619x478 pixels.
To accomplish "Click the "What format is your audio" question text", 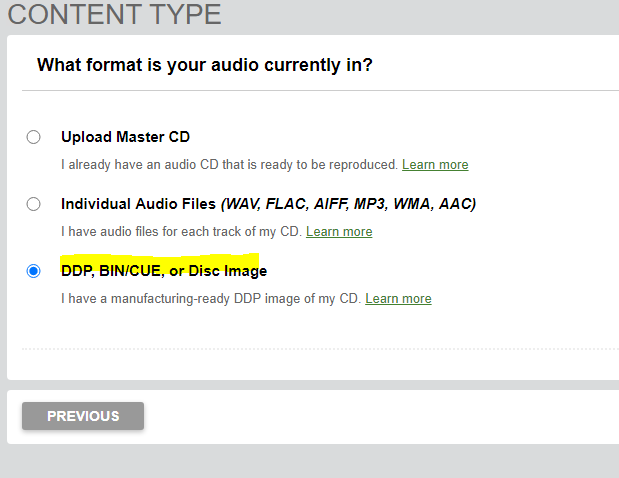I will 204,65.
